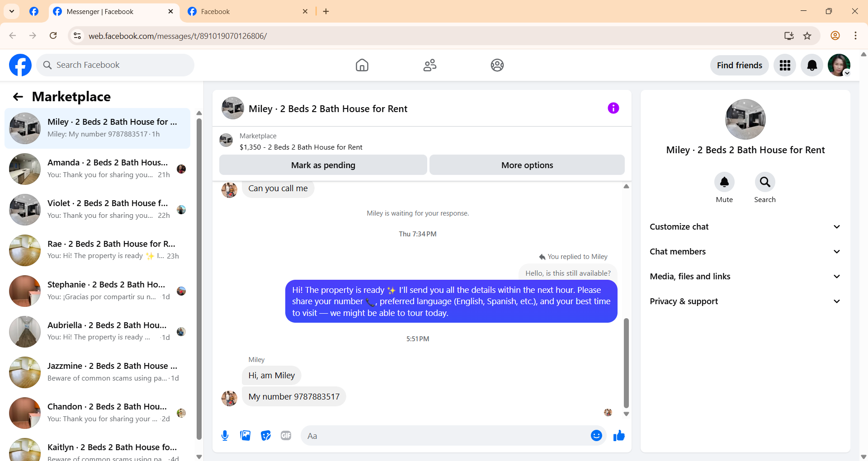868x461 pixels.
Task: Open Kaitlyn's conversation
Action: point(97,448)
